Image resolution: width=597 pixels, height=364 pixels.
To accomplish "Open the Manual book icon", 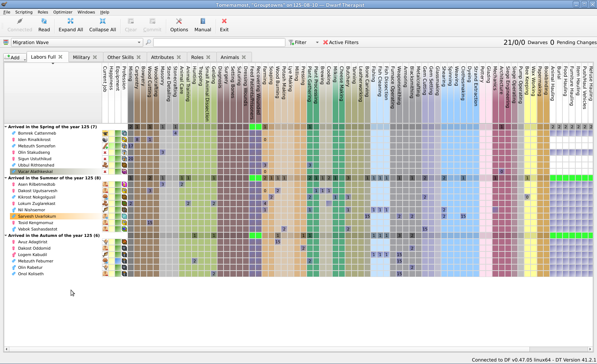I will [203, 21].
